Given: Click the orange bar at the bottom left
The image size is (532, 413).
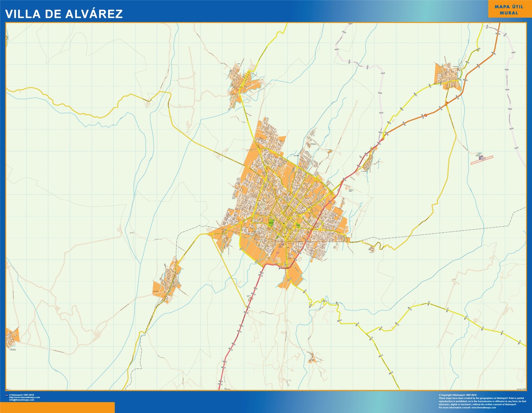Looking at the screenshot, I should (x=57, y=407).
